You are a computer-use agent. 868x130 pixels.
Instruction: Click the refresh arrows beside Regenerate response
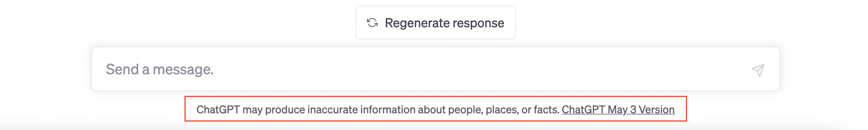372,23
